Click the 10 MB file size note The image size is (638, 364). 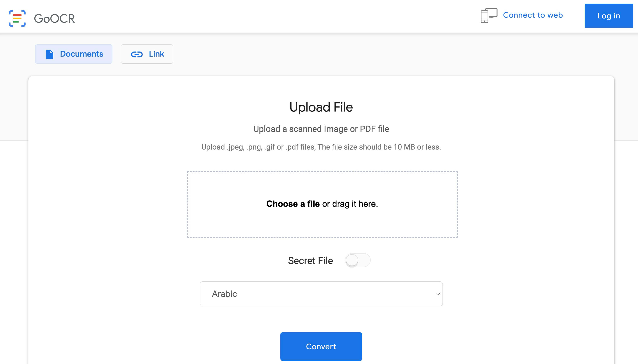[x=321, y=147]
